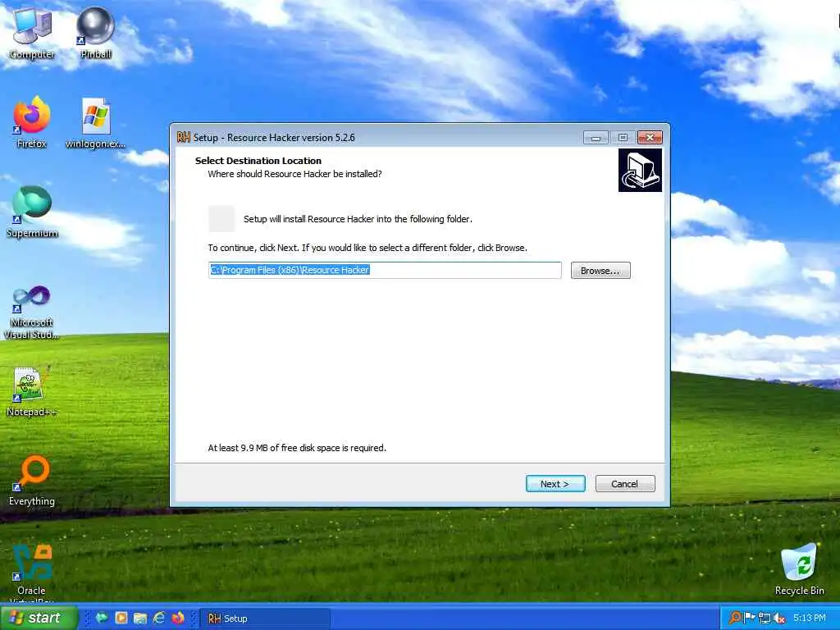Image resolution: width=840 pixels, height=630 pixels.
Task: Click the Browse... button
Action: click(x=600, y=271)
